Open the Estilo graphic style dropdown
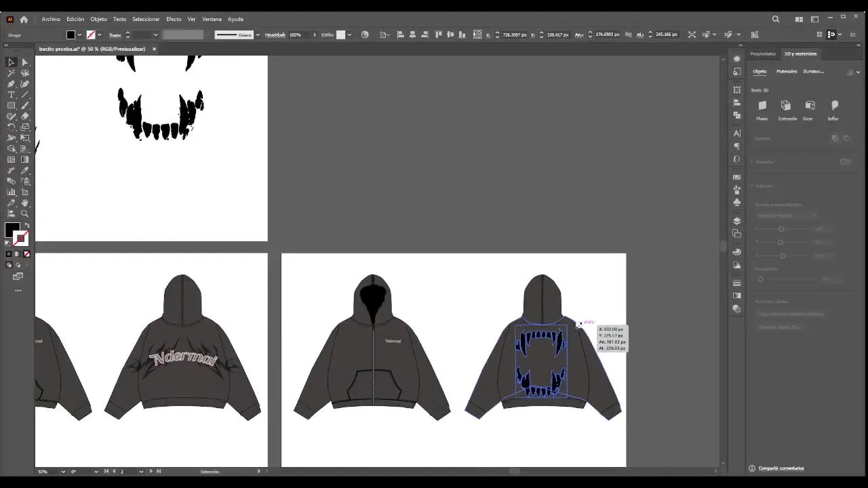868x488 pixels. (x=349, y=35)
